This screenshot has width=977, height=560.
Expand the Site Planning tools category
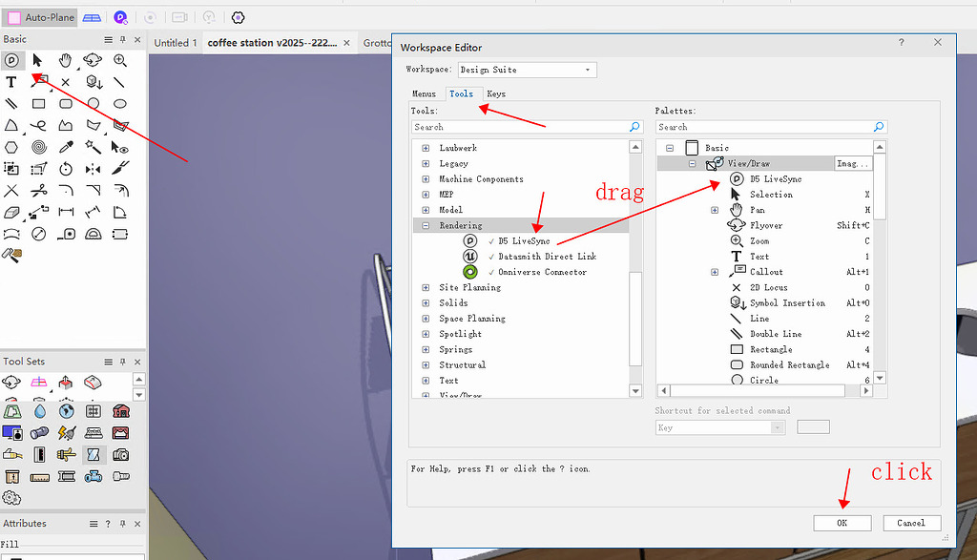(x=426, y=287)
